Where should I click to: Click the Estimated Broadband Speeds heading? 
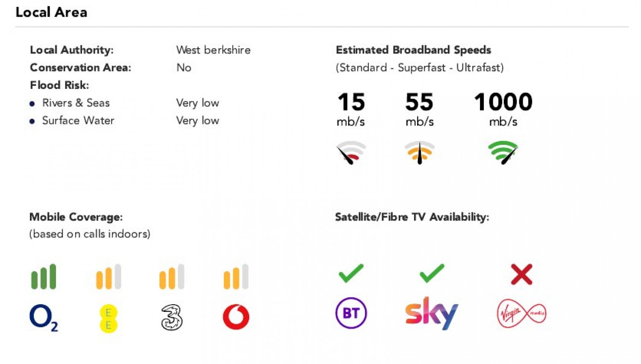click(x=413, y=50)
